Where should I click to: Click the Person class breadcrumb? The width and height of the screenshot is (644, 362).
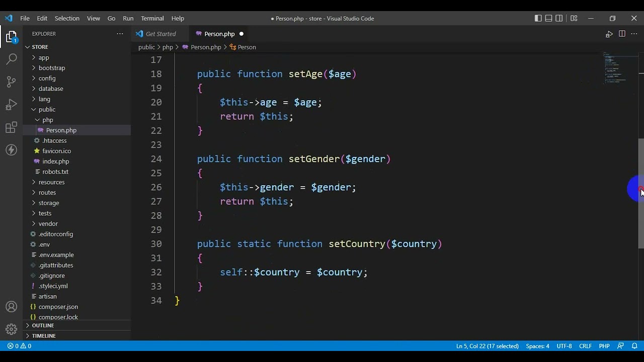coord(243,47)
